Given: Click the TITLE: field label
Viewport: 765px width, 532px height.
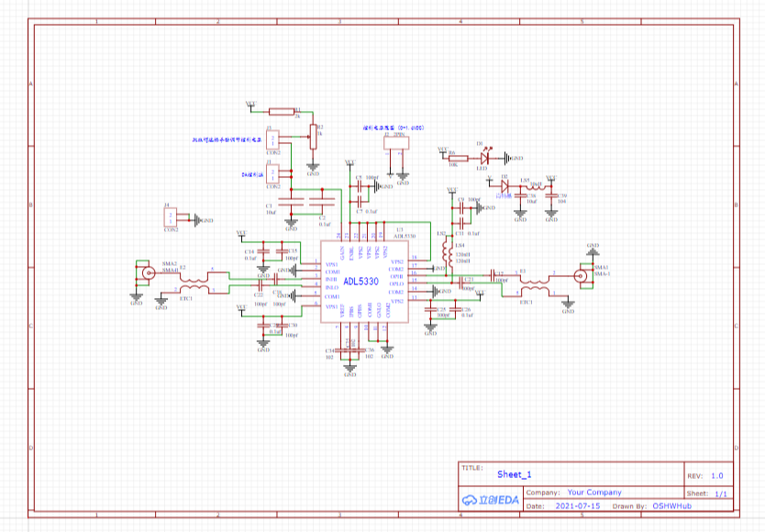Looking at the screenshot, I should pos(472,468).
